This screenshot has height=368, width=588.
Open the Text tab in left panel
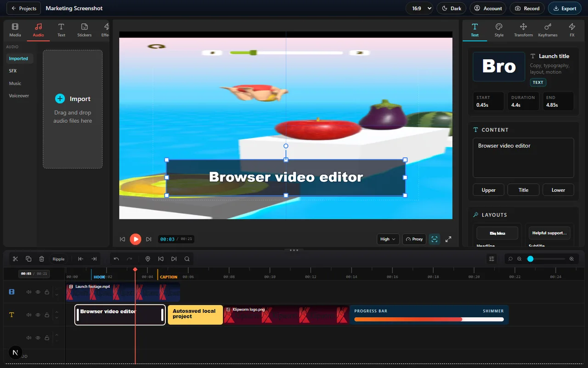pos(61,30)
